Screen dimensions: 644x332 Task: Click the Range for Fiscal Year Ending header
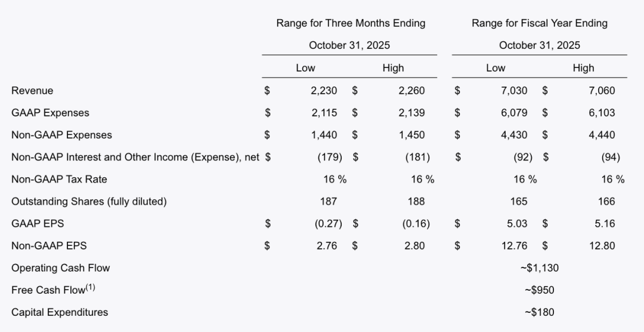click(540, 23)
